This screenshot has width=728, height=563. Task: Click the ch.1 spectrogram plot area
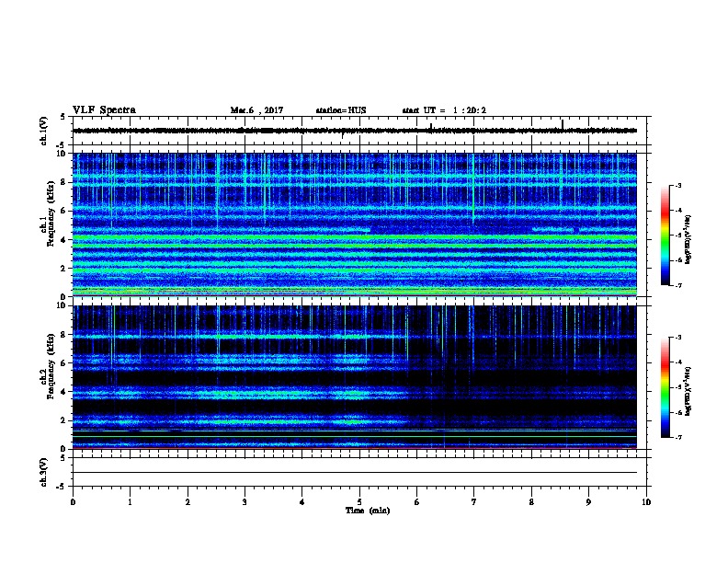(355, 224)
